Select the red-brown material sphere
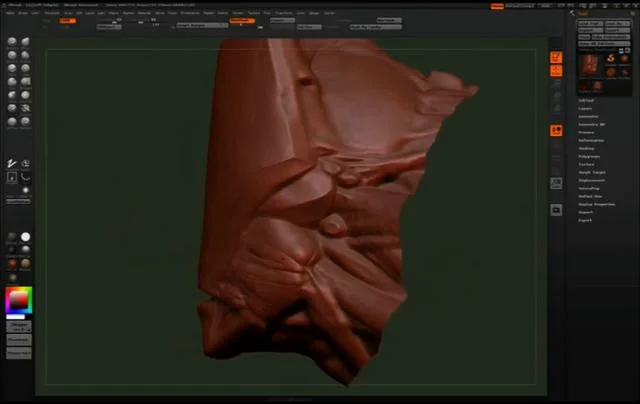Viewport: 640px width, 404px height. point(12,264)
